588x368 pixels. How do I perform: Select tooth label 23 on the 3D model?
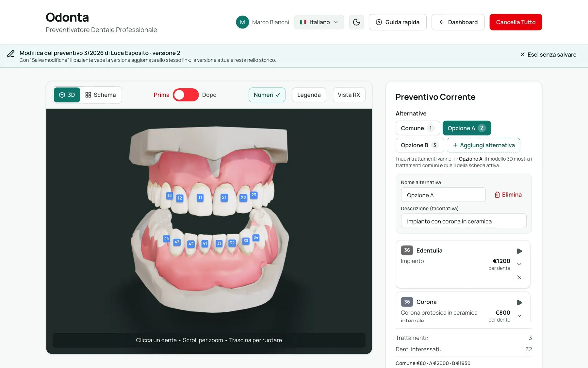pos(254,195)
